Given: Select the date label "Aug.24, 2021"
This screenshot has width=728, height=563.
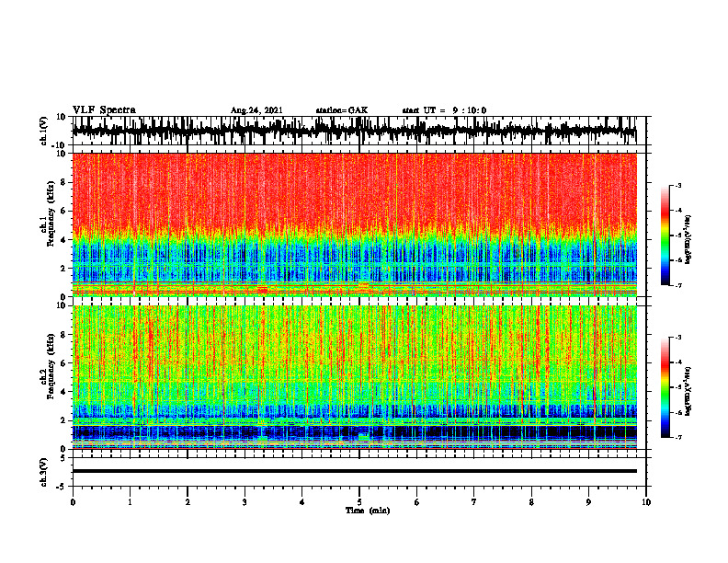Looking at the screenshot, I should click(256, 110).
